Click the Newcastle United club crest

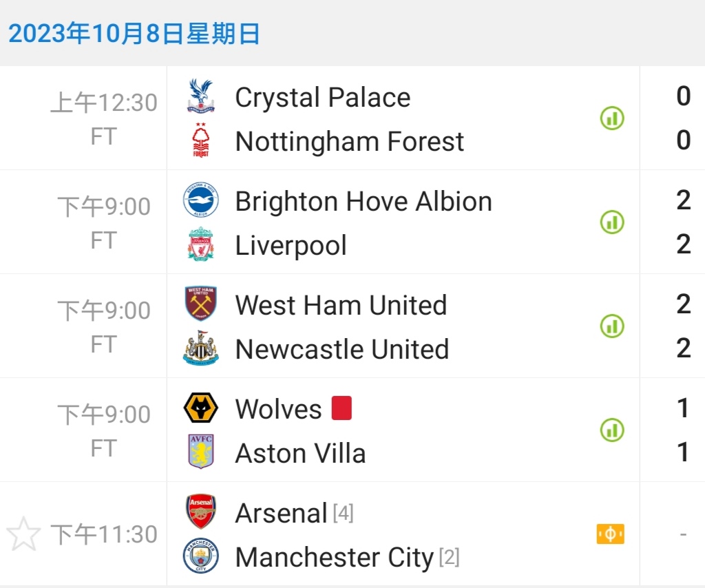pos(201,348)
